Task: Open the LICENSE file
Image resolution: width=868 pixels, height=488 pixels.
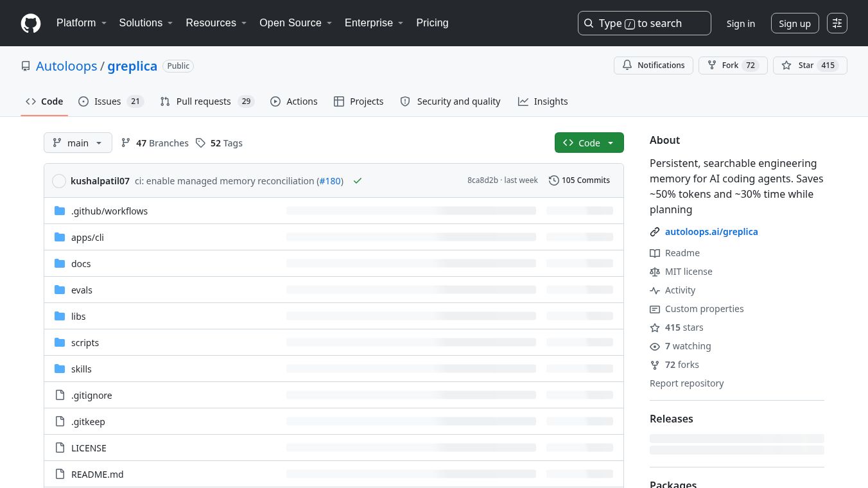Action: pyautogui.click(x=89, y=448)
